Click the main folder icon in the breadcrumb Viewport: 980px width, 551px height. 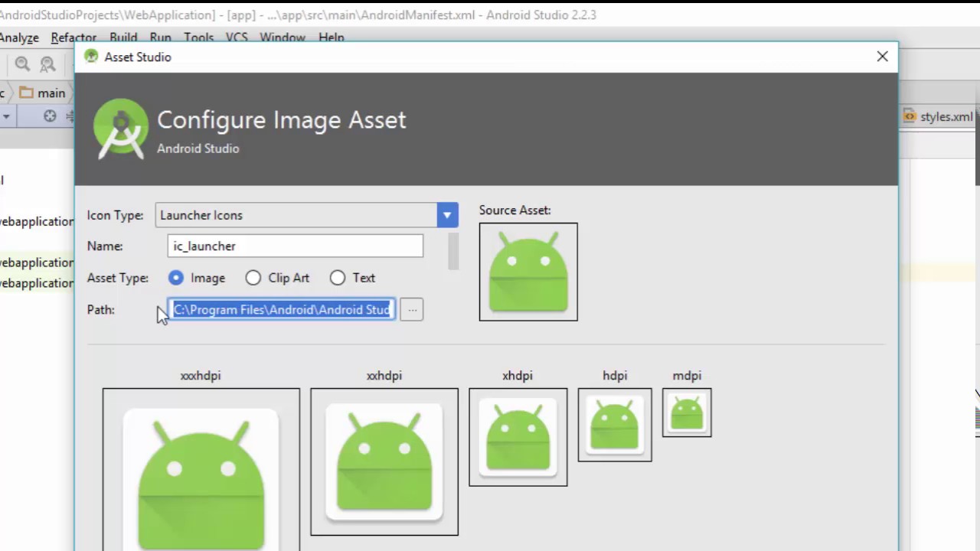point(27,93)
